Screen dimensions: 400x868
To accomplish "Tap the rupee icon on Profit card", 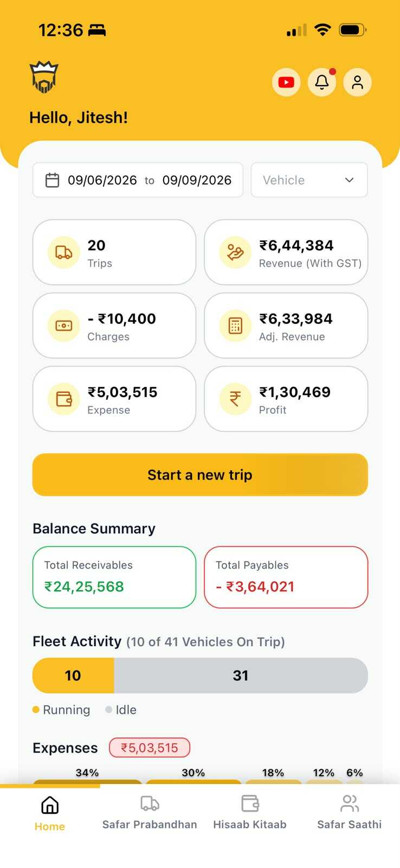I will point(235,399).
